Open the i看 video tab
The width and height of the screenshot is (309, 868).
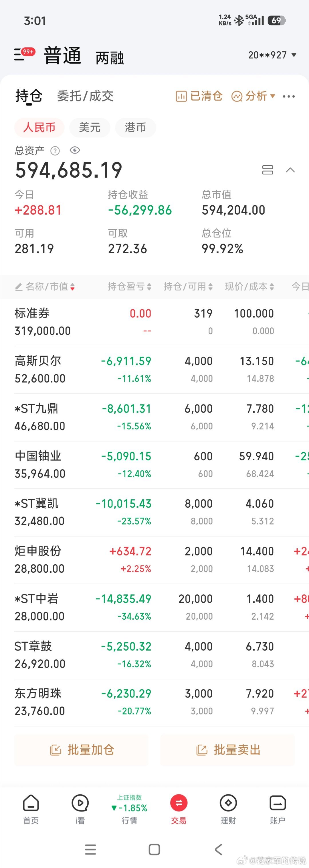80,809
